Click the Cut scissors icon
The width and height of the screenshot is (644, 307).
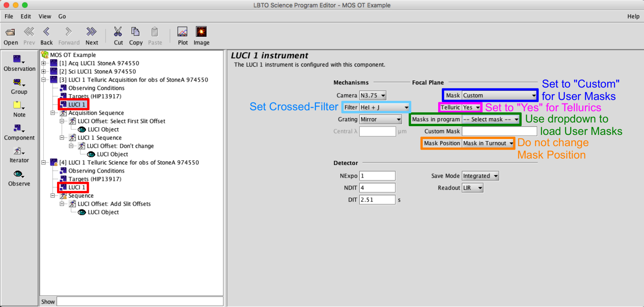point(118,32)
